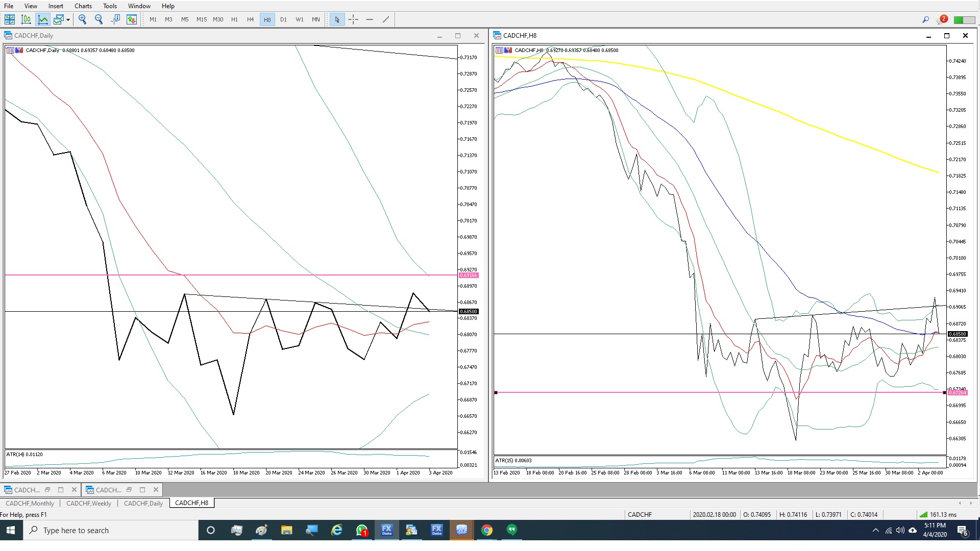Open the new chart window icon
Image resolution: width=980 pixels, height=551 pixels.
pyautogui.click(x=10, y=19)
